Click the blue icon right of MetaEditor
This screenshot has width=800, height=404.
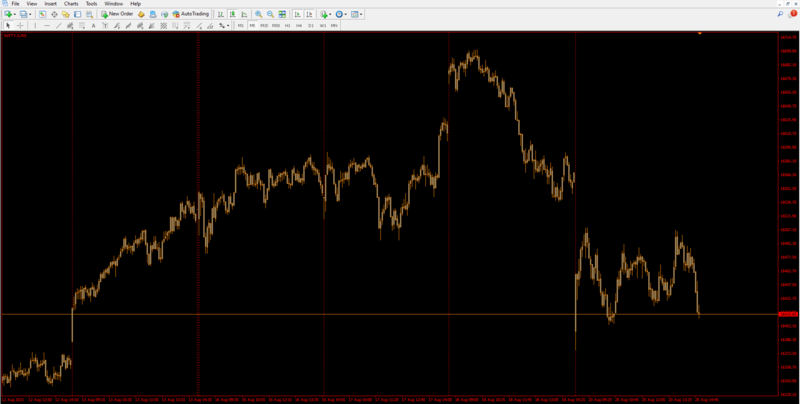pyautogui.click(x=153, y=14)
